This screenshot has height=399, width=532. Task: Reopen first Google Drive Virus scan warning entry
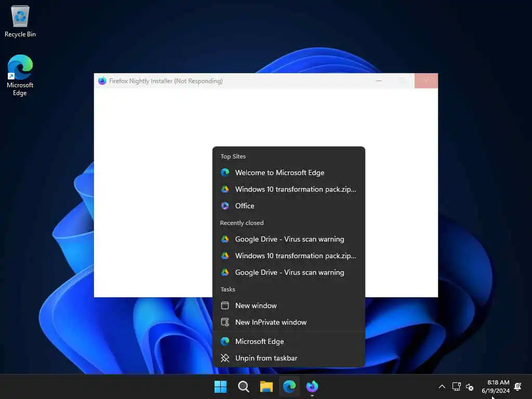289,239
